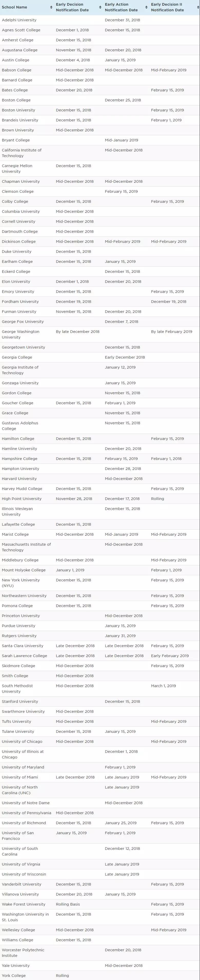
Task: Select the Babson College school name
Action: coord(17,70)
